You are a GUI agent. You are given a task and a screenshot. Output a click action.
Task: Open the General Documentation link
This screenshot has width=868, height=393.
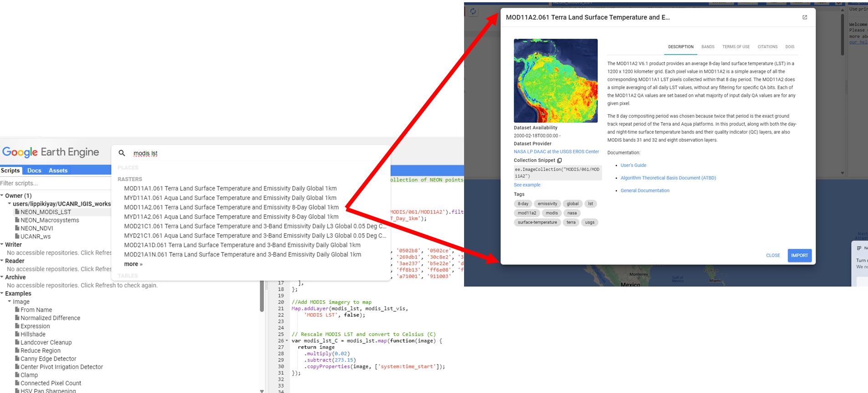click(x=645, y=191)
